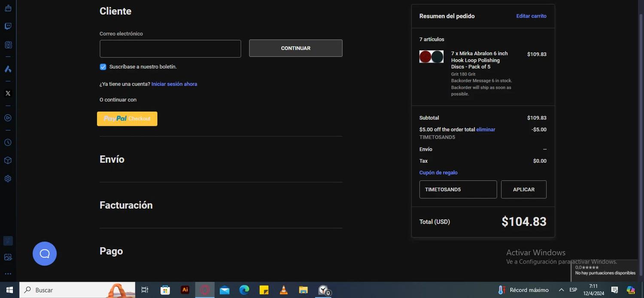
Task: Click the Cliente section heading
Action: (115, 11)
